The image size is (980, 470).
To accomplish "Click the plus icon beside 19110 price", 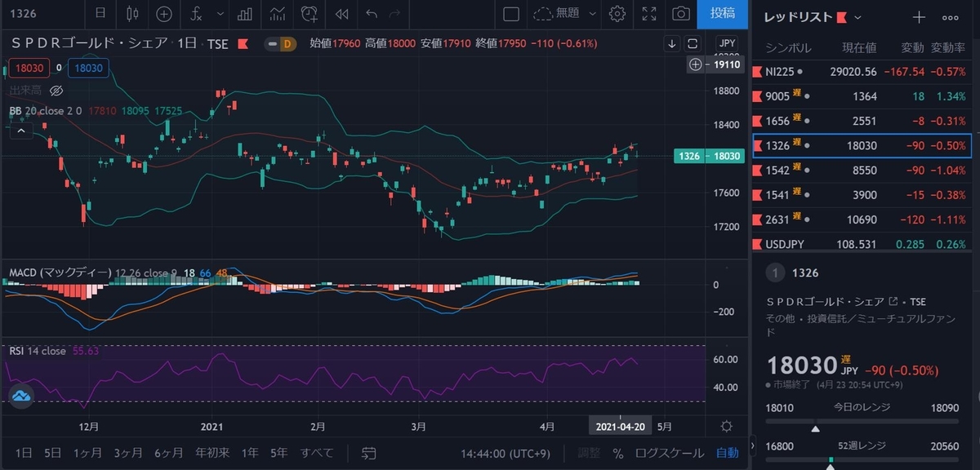I will pos(695,64).
